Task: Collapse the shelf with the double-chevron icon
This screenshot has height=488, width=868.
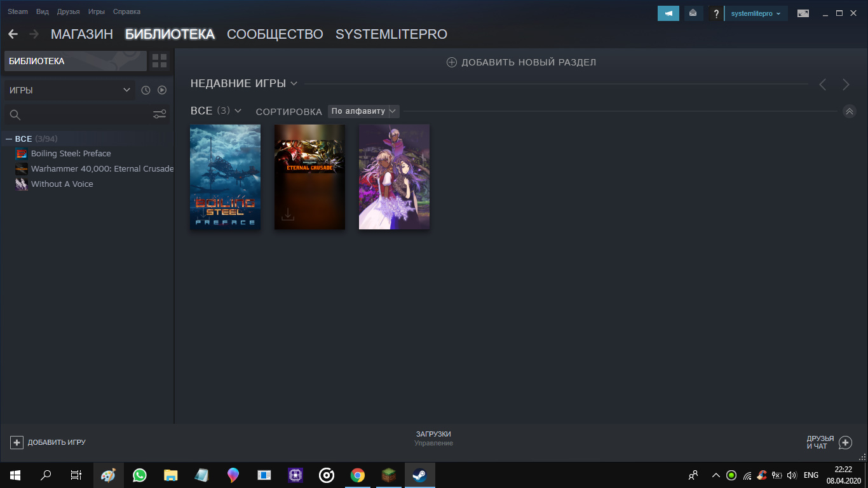Action: [x=849, y=111]
